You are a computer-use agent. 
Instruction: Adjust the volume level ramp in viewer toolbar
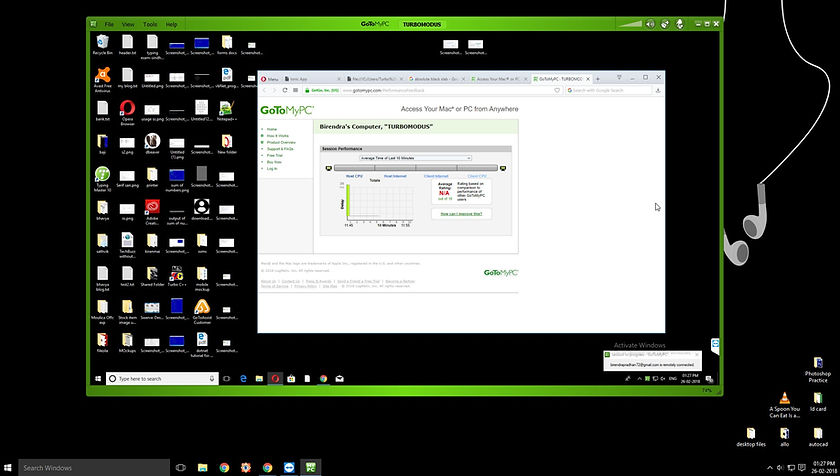pyautogui.click(x=629, y=24)
